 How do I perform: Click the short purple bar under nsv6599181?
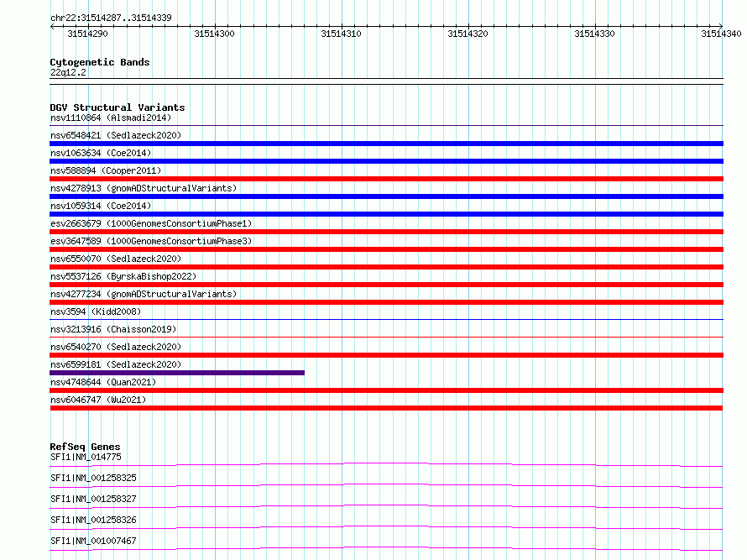pos(177,373)
